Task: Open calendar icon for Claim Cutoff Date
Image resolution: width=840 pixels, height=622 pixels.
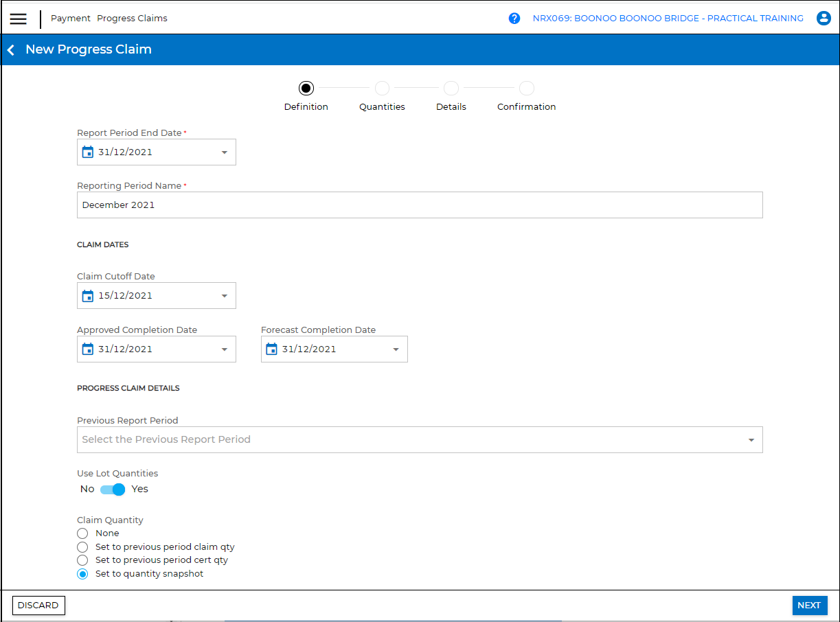Action: 87,295
